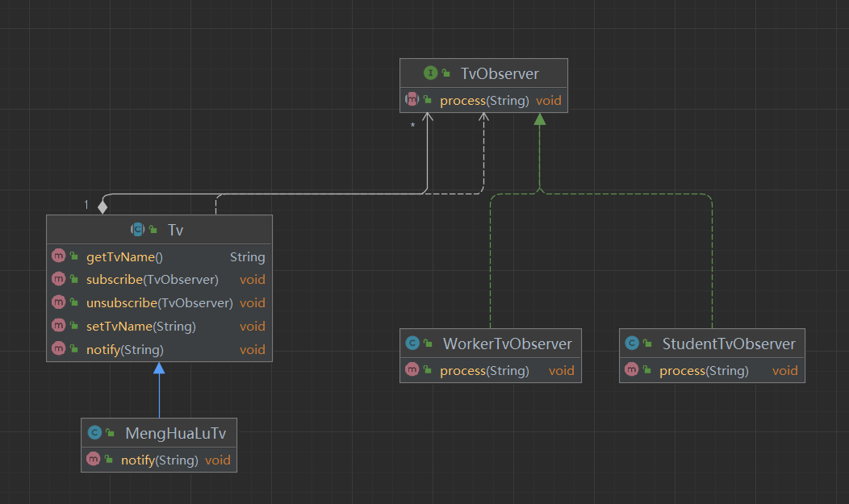Click the public visibility icon next to TvObserver title
This screenshot has height=504, width=849.
point(446,73)
